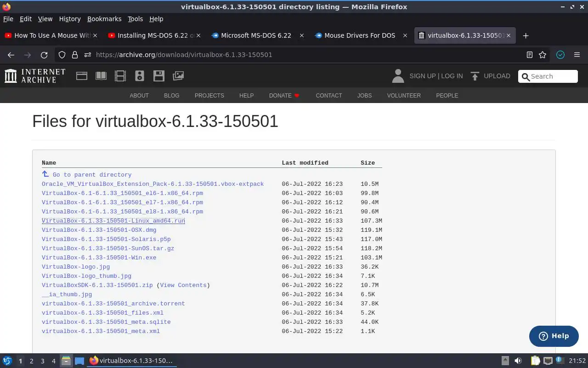Open the taskbar application launcher icon
The image size is (588, 368).
coord(7,361)
